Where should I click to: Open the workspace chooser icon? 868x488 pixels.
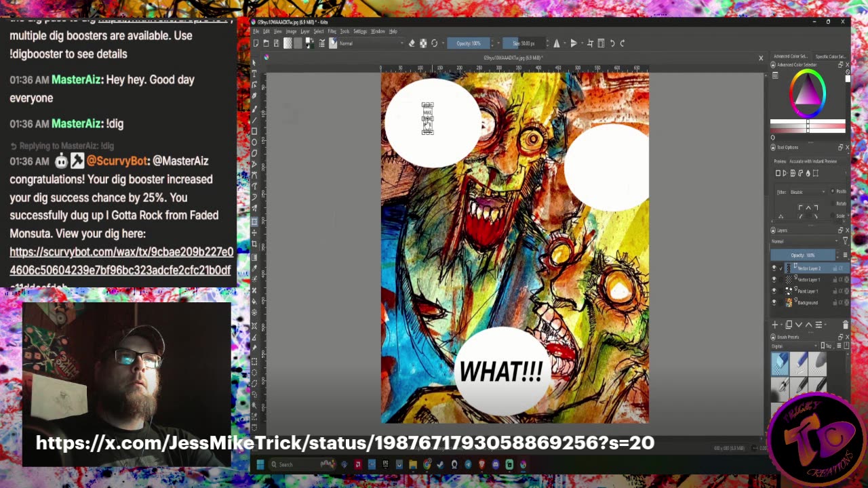tap(601, 43)
